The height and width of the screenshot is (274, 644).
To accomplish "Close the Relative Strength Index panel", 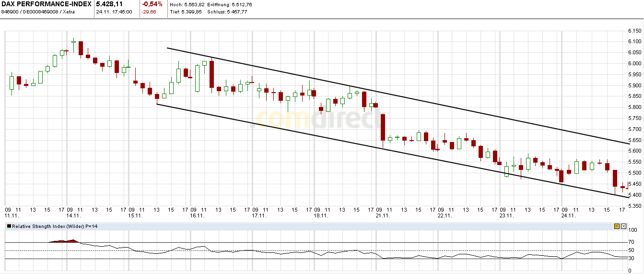I will (x=624, y=226).
